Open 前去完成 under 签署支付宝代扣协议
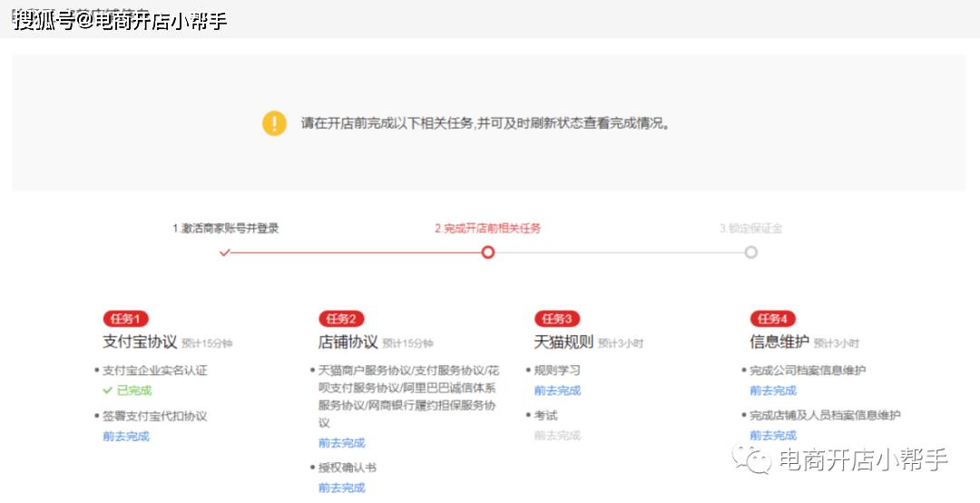980x503 pixels. (x=126, y=436)
